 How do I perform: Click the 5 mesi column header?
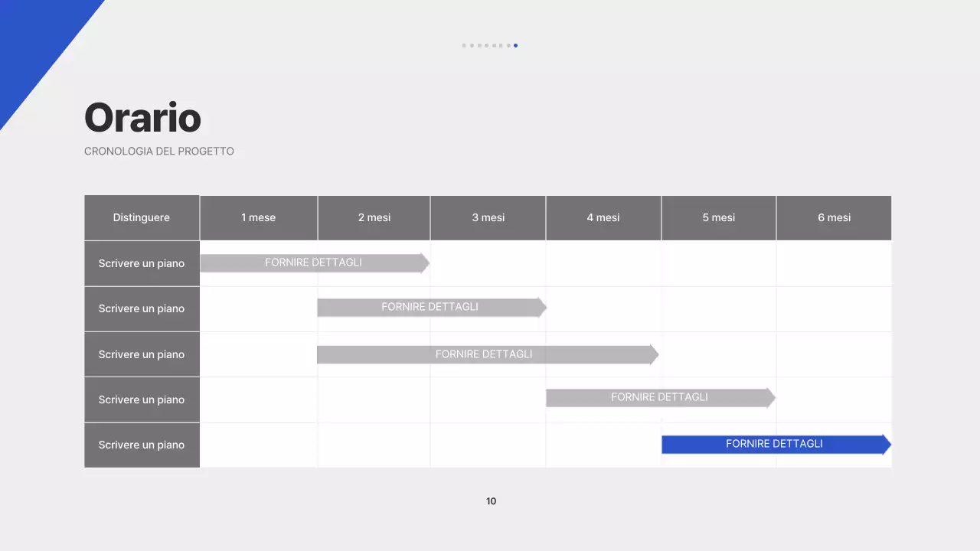(718, 218)
